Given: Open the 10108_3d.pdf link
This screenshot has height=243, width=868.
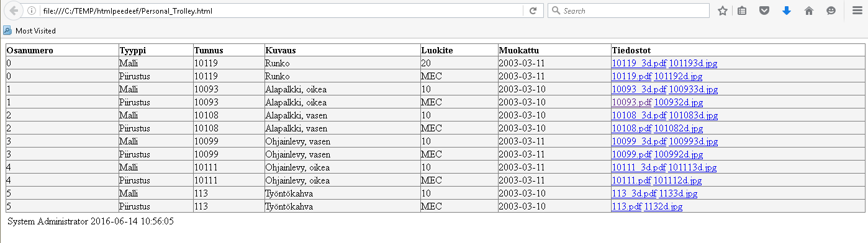Looking at the screenshot, I should [x=639, y=115].
